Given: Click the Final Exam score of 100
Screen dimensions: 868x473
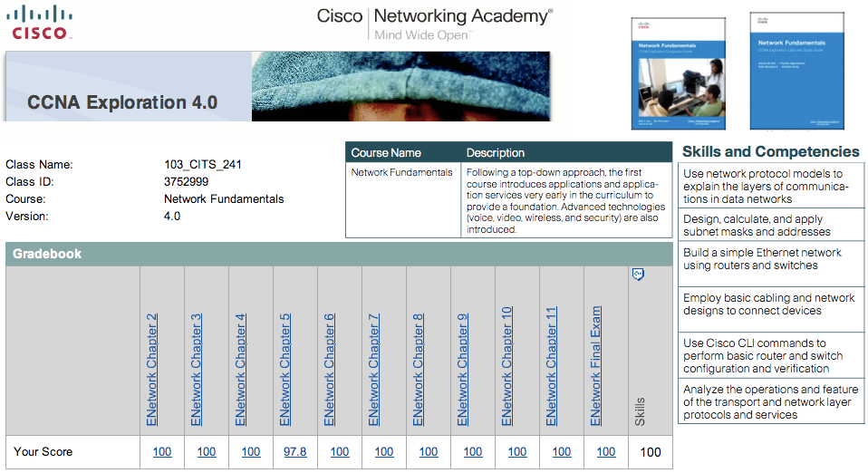Looking at the screenshot, I should [x=606, y=452].
